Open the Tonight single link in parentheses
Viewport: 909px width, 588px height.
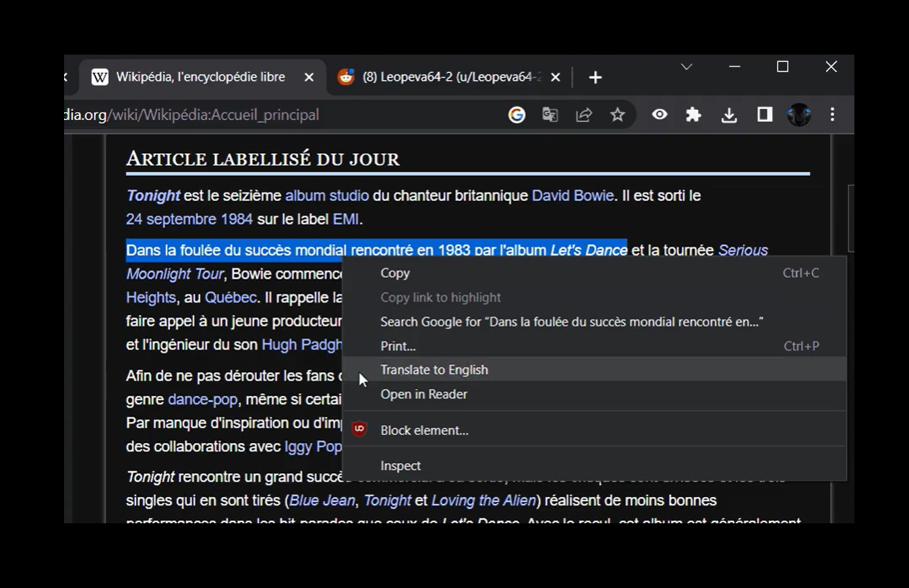[x=387, y=501]
